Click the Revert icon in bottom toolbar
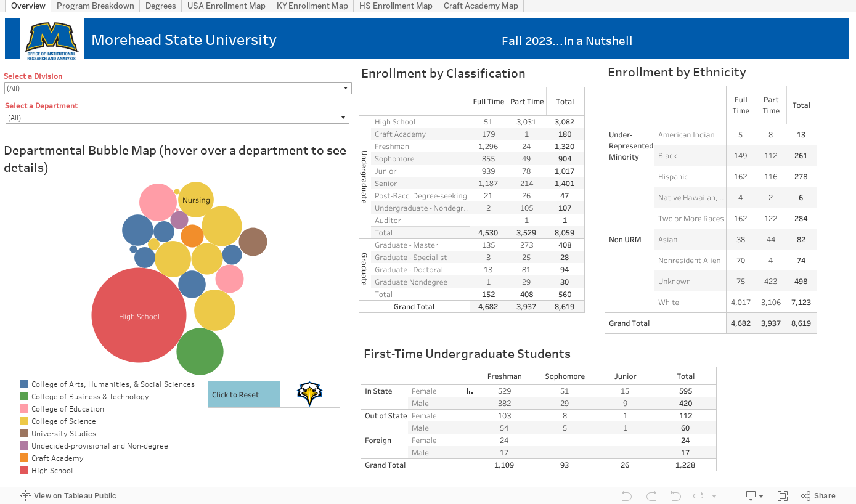The height and width of the screenshot is (504, 856). 675,495
